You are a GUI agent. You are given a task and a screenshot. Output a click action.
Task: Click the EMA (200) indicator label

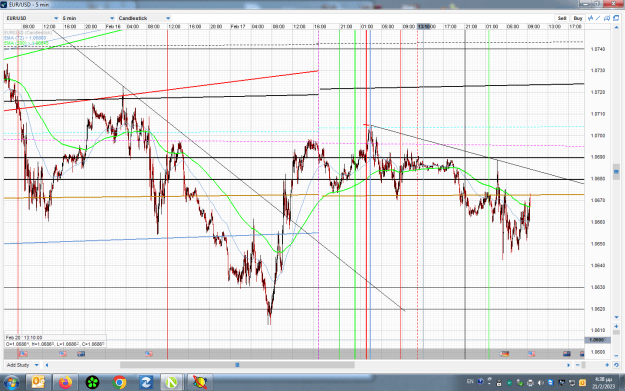click(x=26, y=43)
